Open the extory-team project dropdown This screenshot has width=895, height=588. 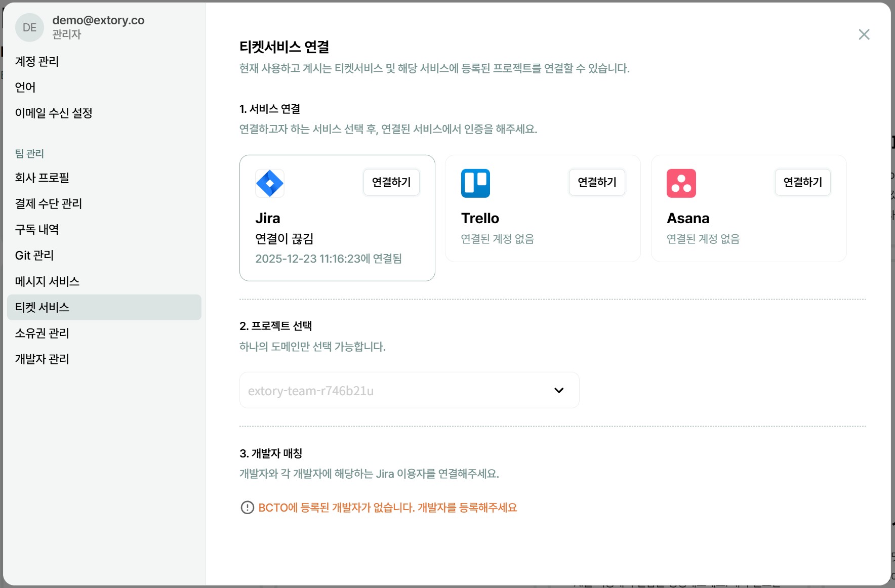coord(395,390)
